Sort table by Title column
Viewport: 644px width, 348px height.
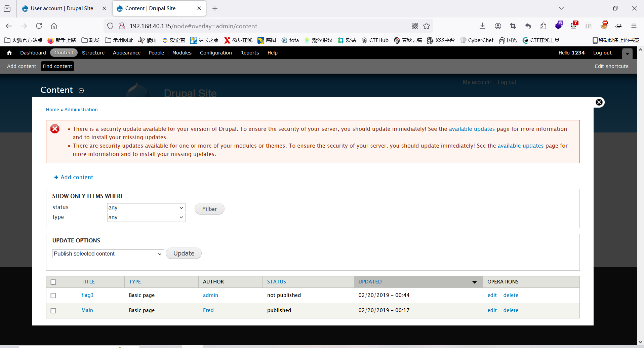coord(88,282)
